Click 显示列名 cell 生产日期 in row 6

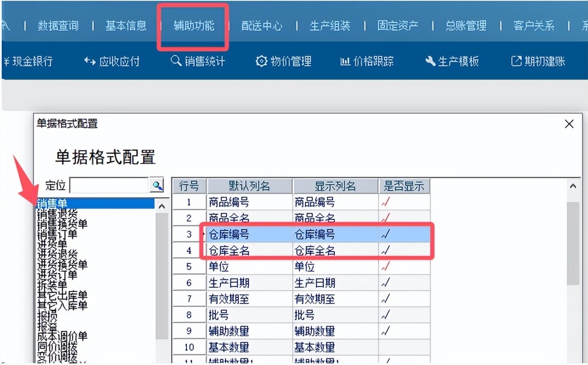[x=335, y=283]
